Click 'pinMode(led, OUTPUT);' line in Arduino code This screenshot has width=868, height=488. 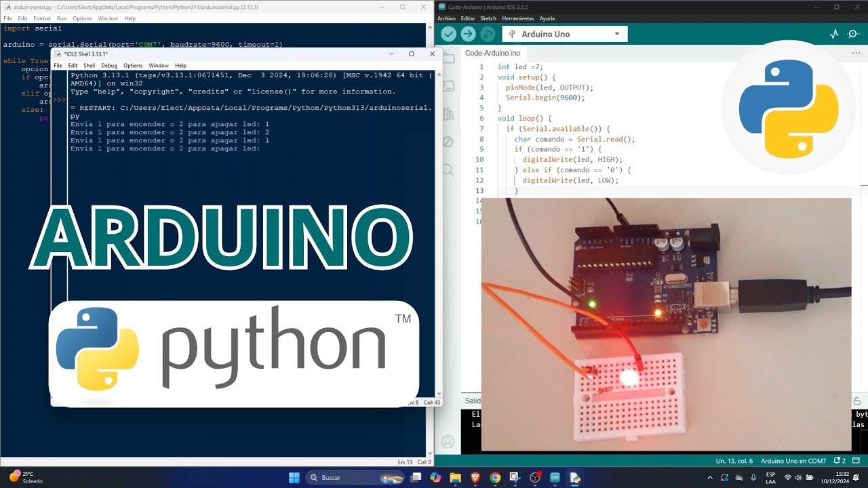(x=549, y=87)
